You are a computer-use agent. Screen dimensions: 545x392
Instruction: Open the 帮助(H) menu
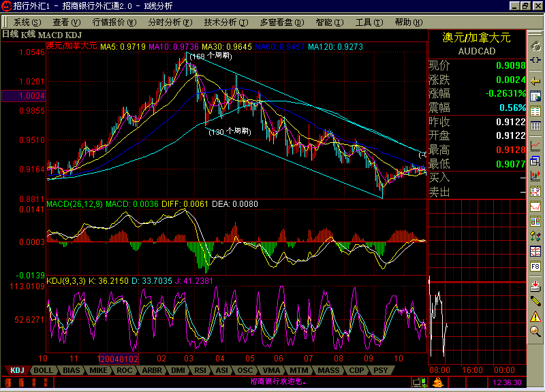[x=409, y=22]
